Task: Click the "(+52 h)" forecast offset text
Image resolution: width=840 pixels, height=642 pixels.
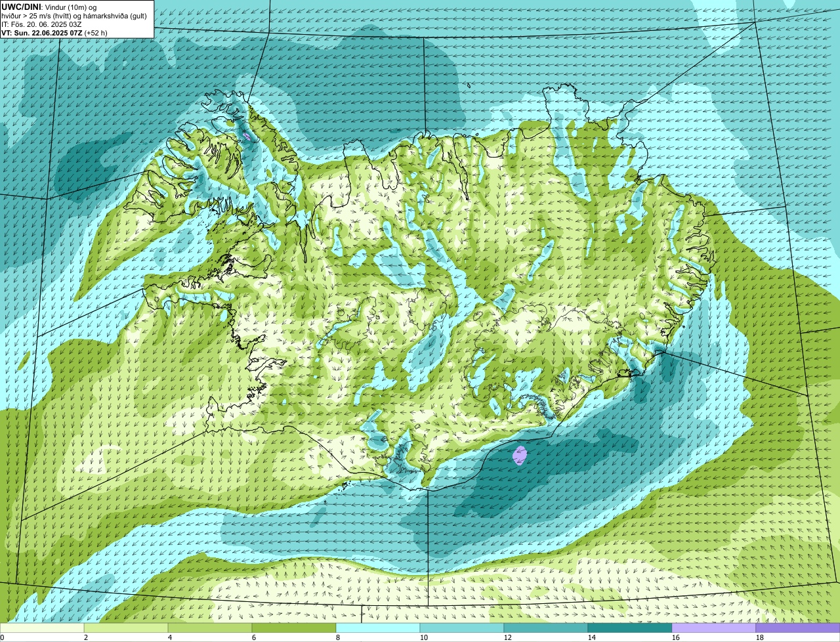Action: click(x=96, y=32)
